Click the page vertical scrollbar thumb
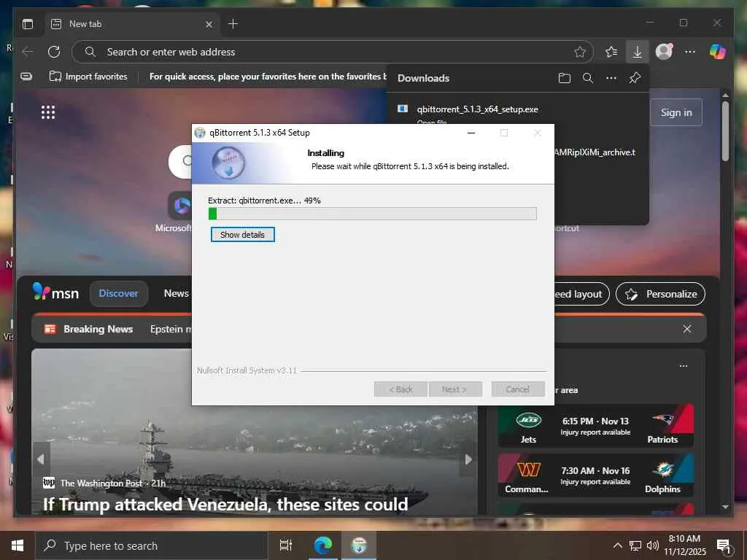Image resolution: width=747 pixels, height=560 pixels. tap(725, 131)
